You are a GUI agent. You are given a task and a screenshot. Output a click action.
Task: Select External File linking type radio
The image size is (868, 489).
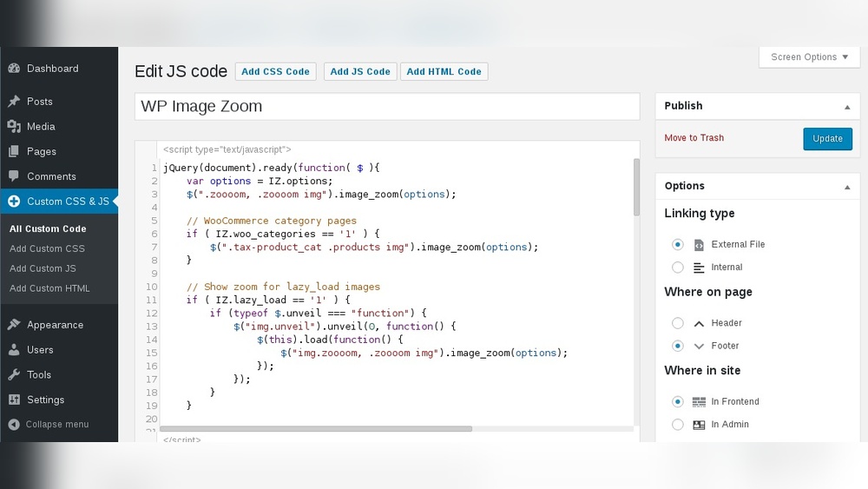tap(678, 244)
